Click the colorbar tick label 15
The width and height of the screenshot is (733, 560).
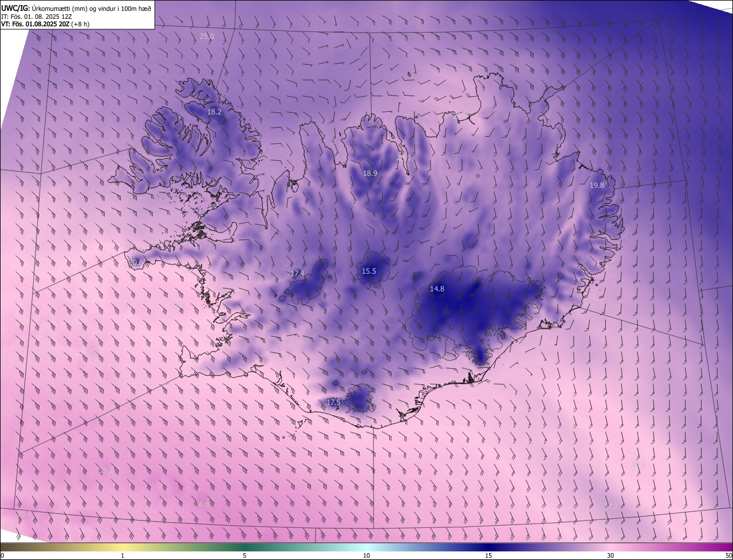pos(488,555)
